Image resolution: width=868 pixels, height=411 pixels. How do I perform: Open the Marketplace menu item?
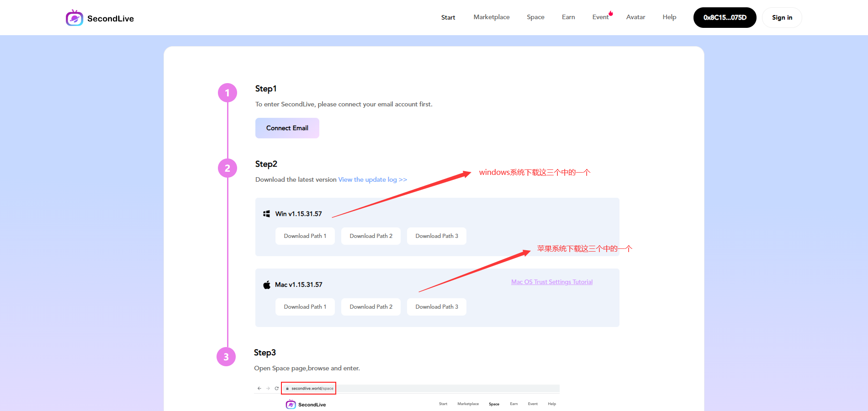point(491,17)
